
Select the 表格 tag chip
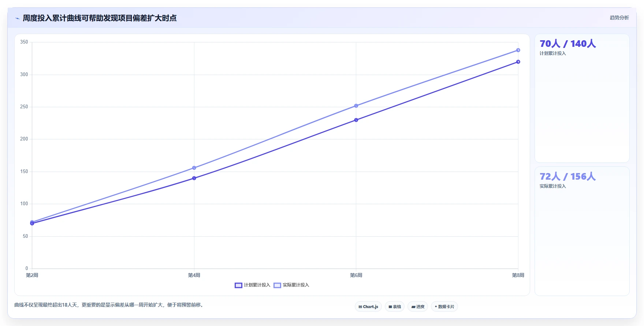395,307
